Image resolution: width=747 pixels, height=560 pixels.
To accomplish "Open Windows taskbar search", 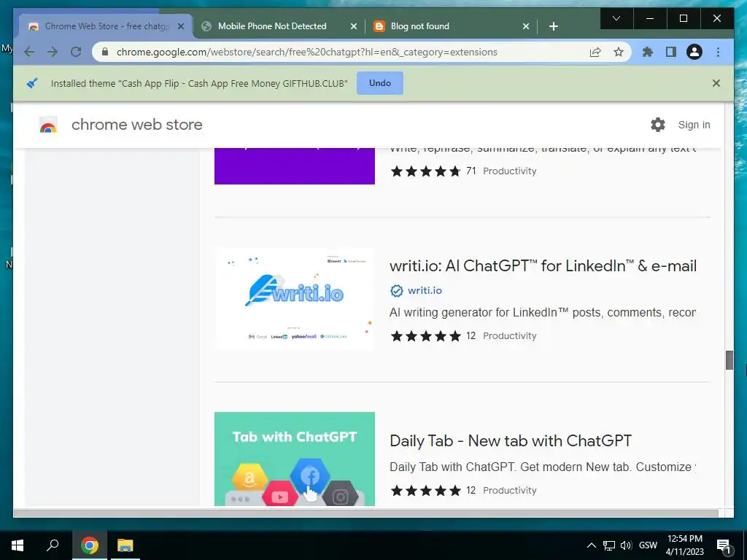I will 53,545.
